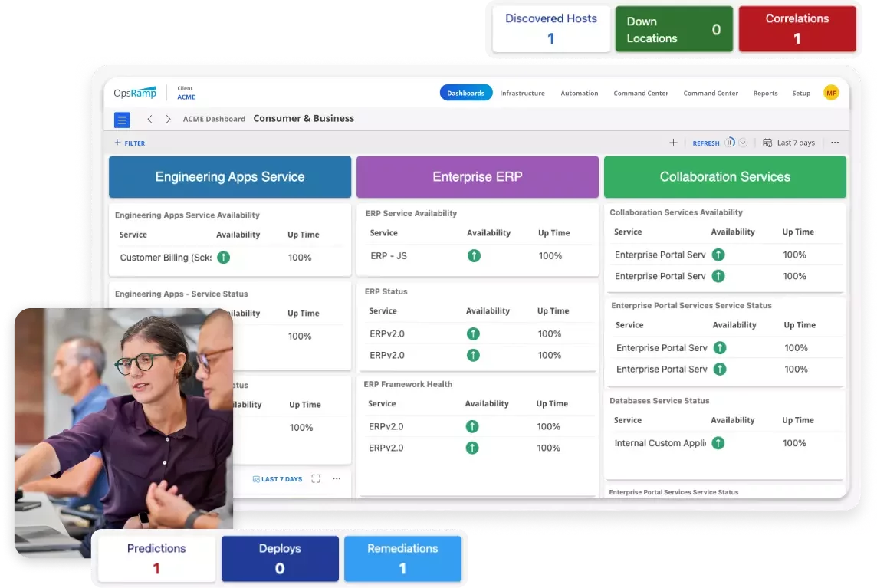877x588 pixels.
Task: Click the OpsRamp logo
Action: click(135, 93)
